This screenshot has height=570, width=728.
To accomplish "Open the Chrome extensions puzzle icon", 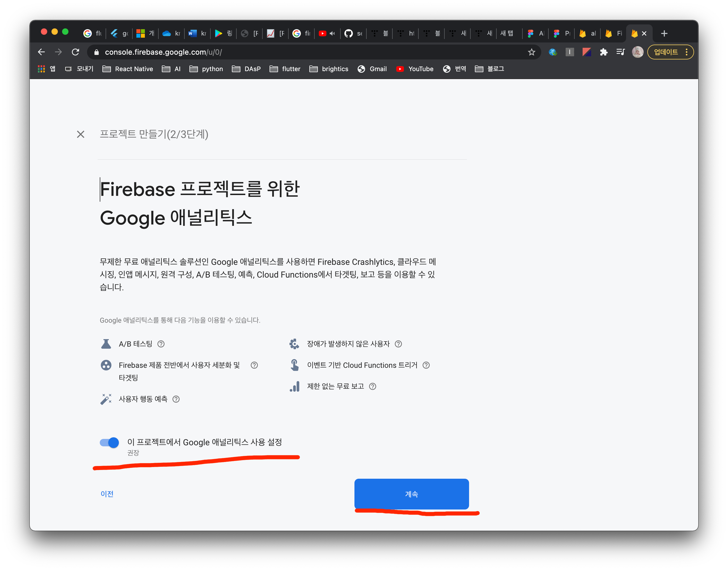I will click(604, 52).
